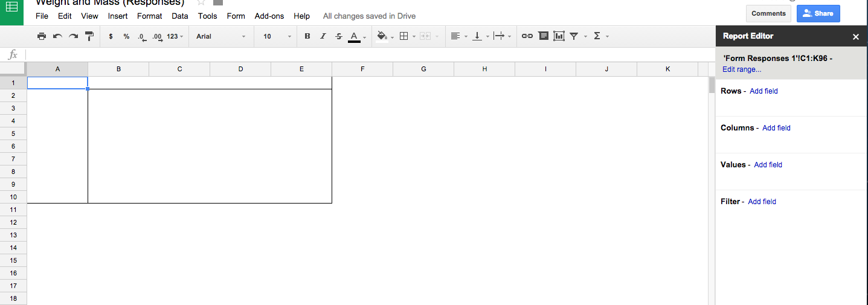Expand the dropdown arrow beside Functions sigma
The height and width of the screenshot is (305, 868).
pyautogui.click(x=607, y=37)
